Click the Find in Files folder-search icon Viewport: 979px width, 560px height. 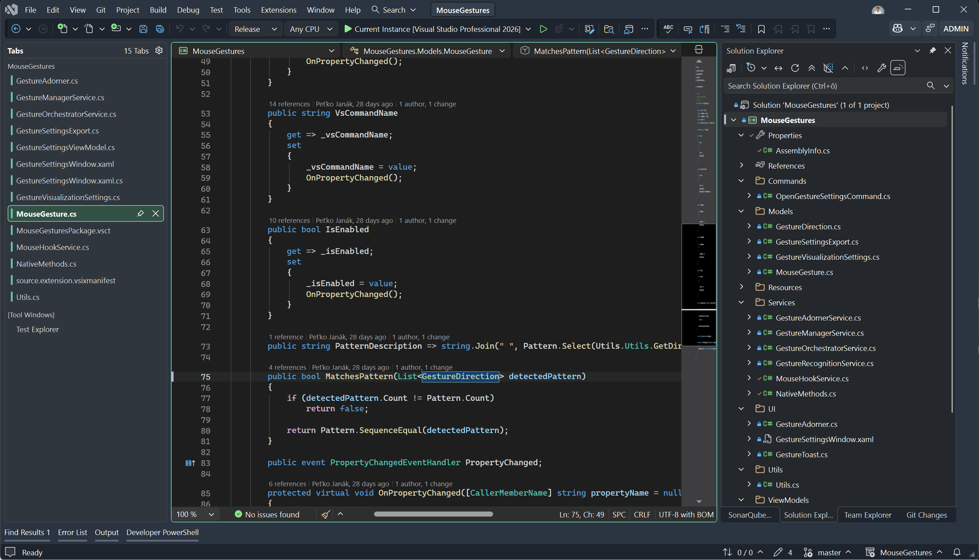click(x=609, y=29)
